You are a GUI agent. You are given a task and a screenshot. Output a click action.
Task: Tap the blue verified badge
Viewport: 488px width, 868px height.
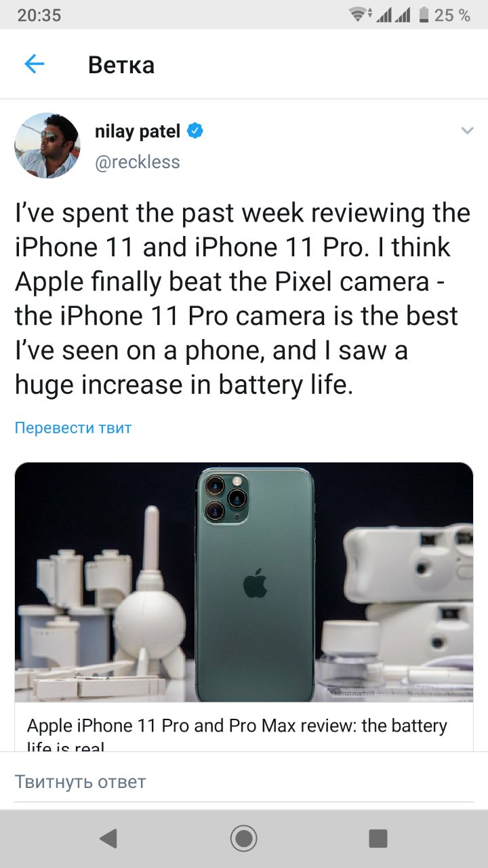point(195,131)
